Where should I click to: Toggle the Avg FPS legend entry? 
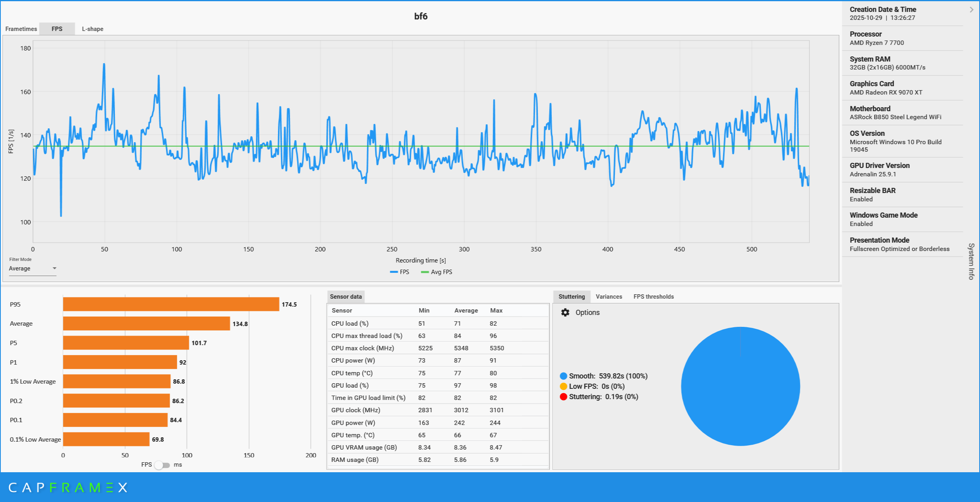point(437,272)
